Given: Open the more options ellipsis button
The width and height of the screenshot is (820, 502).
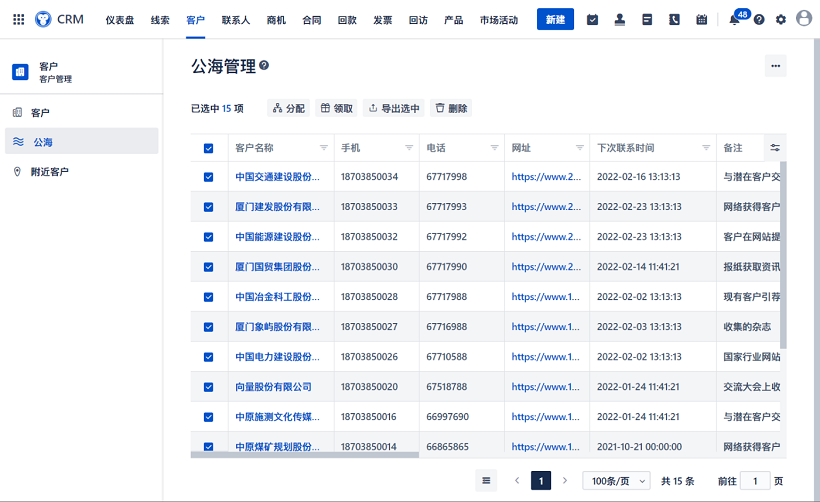Looking at the screenshot, I should pos(775,66).
